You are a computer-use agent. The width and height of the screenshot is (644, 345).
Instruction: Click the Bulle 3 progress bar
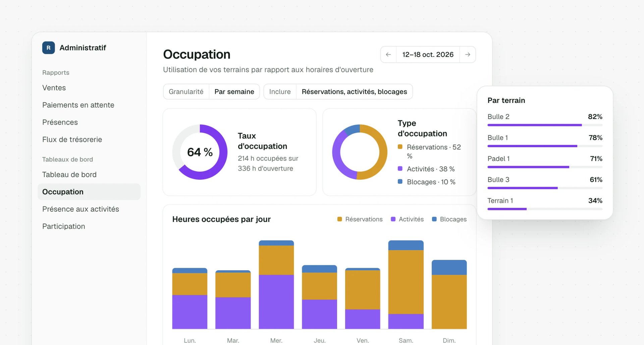pyautogui.click(x=545, y=188)
